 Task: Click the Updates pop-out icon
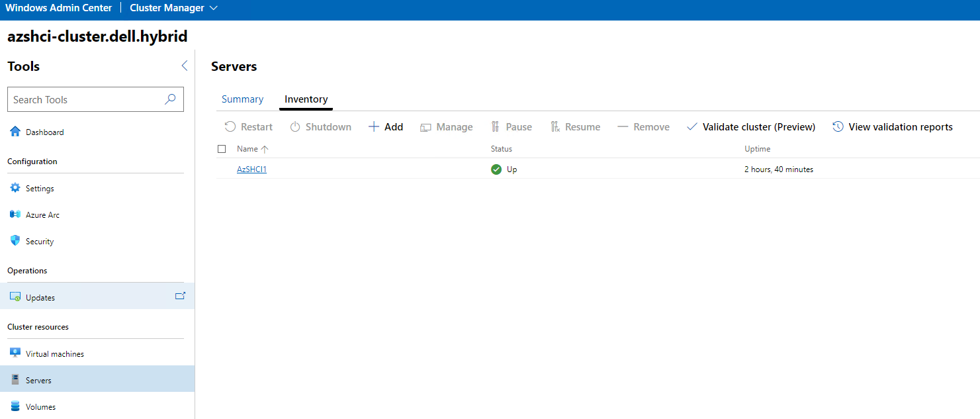coord(180,296)
